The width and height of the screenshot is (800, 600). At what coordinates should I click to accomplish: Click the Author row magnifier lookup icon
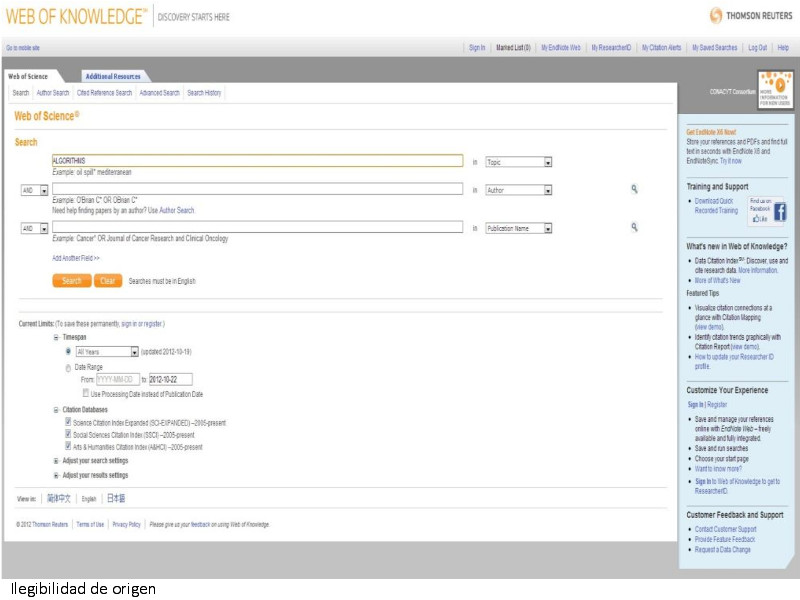[x=634, y=189]
